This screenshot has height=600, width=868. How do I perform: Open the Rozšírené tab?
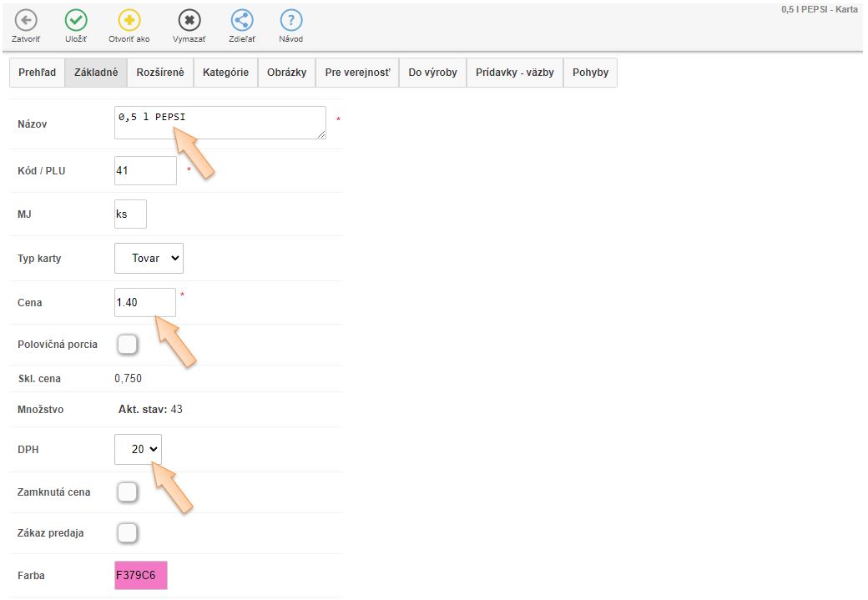point(160,73)
